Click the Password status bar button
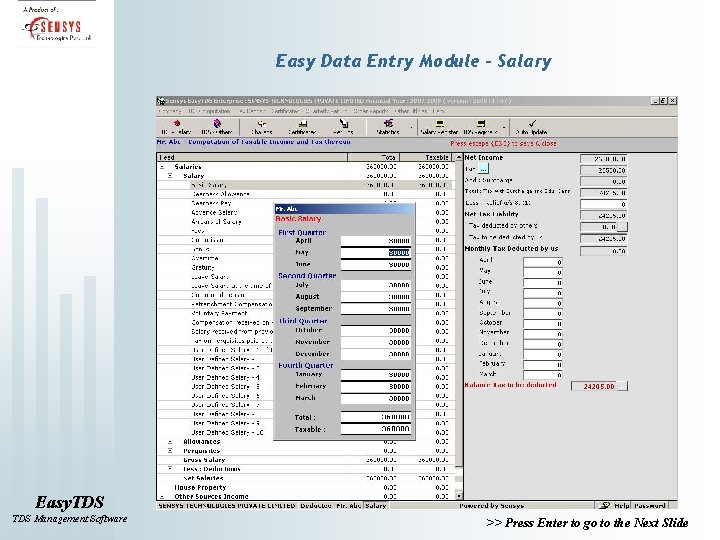Viewport: 720px width, 540px height. [650, 506]
